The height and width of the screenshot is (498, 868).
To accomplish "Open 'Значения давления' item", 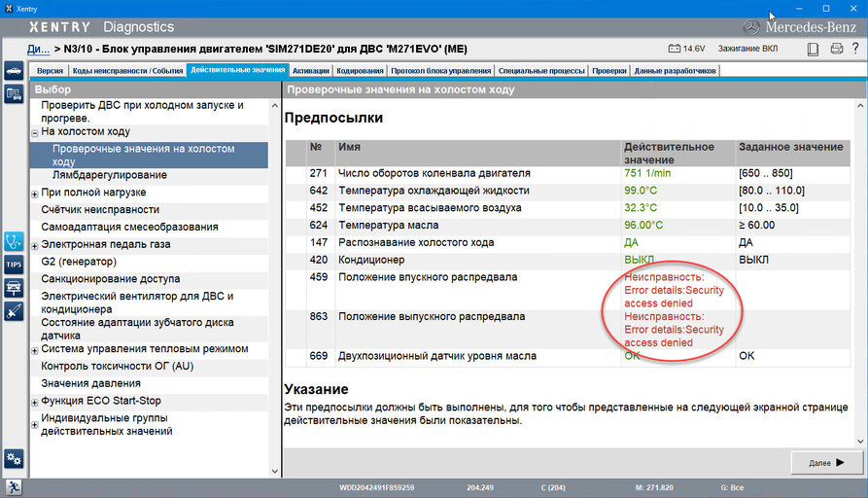I will click(x=90, y=383).
